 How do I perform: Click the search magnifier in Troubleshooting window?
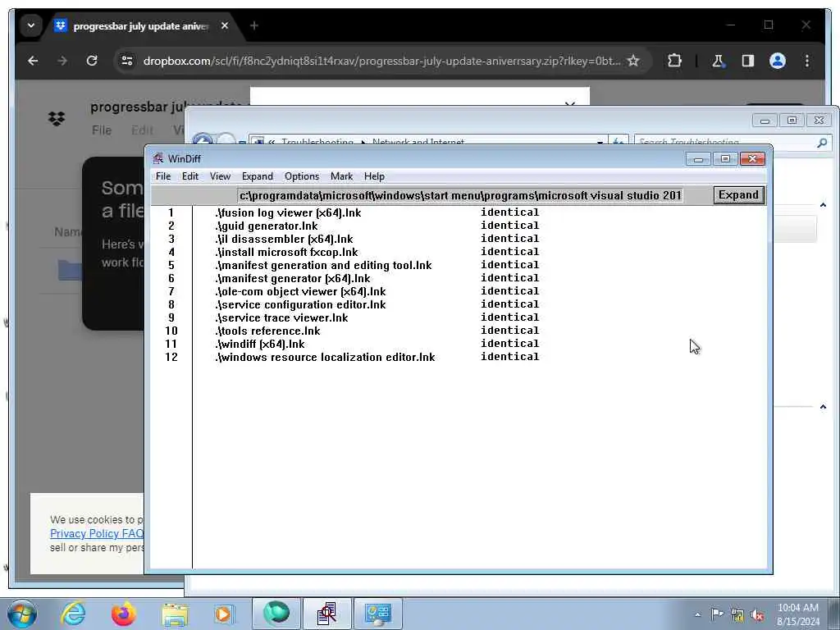coord(822,142)
